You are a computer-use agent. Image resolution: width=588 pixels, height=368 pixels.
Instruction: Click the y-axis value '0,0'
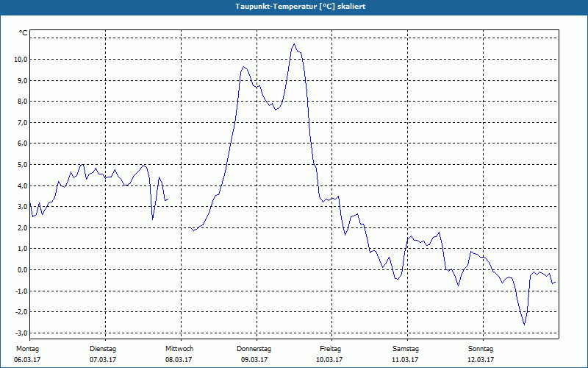tap(22, 270)
